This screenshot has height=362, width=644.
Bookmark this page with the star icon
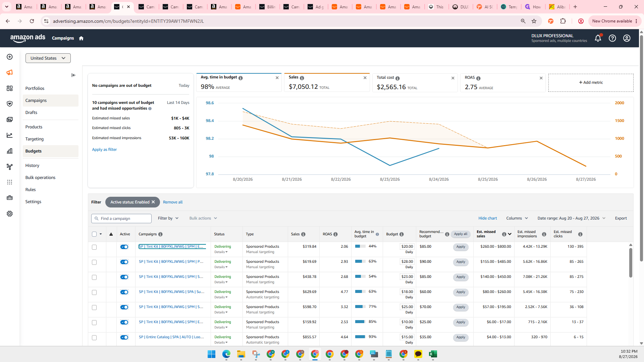click(x=534, y=21)
